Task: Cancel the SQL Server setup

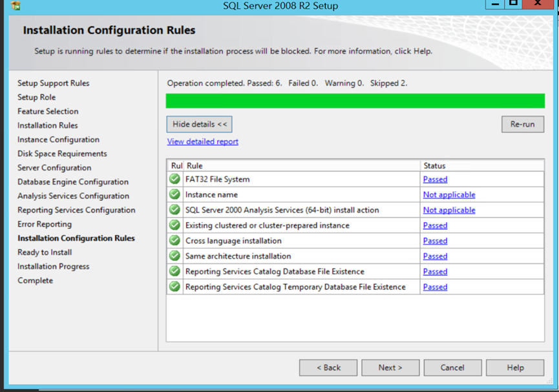Action: point(453,367)
